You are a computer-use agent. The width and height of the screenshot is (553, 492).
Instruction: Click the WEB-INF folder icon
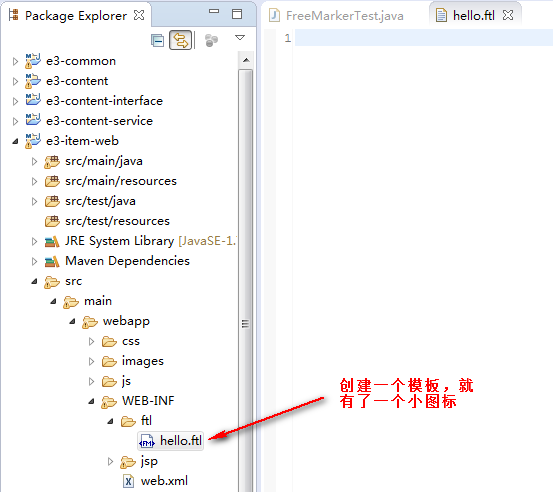[x=109, y=402]
